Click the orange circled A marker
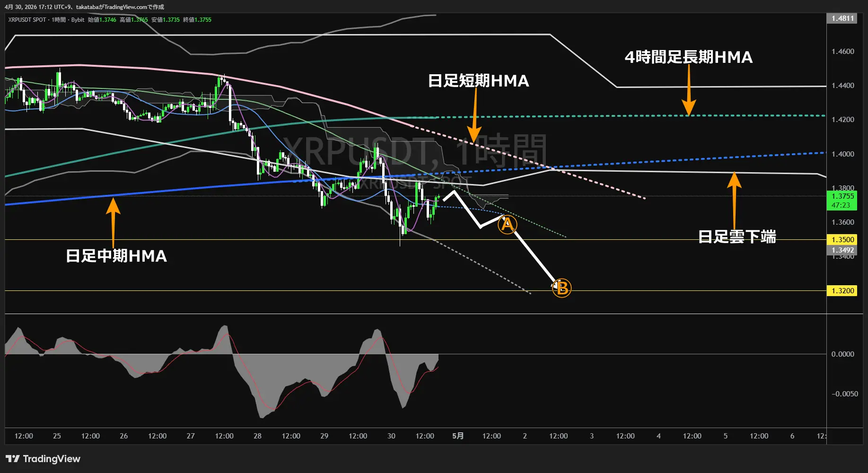The image size is (868, 473). point(507,225)
